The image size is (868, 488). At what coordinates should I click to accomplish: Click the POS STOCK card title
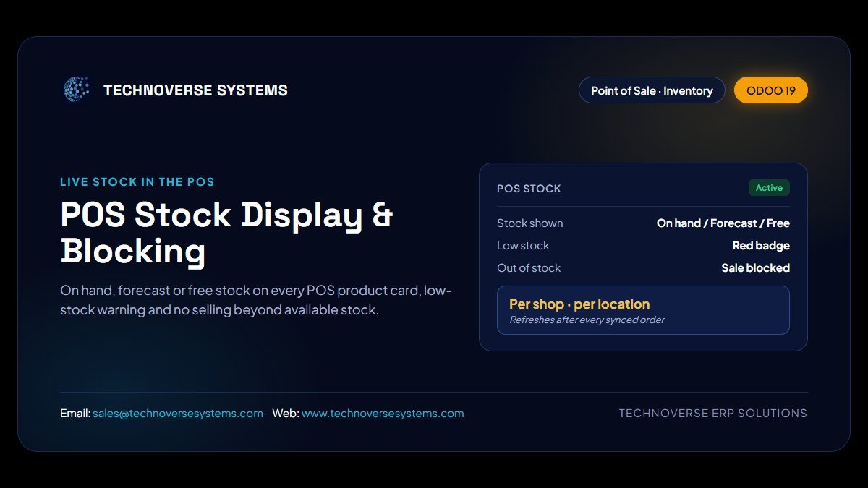529,189
